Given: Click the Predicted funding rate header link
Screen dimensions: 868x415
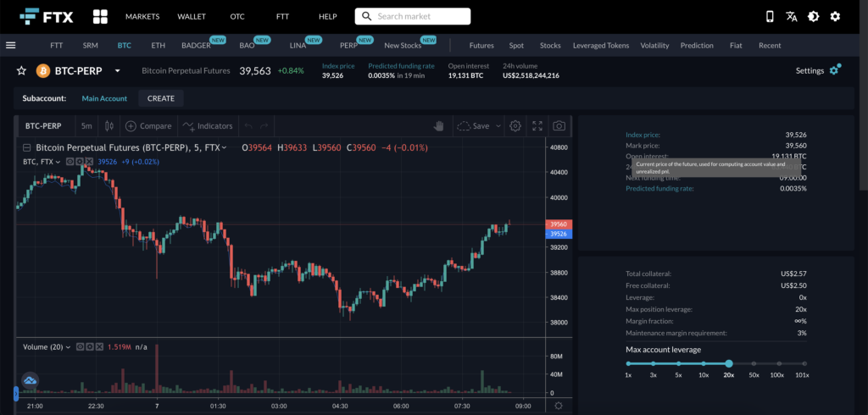Looking at the screenshot, I should (x=401, y=66).
